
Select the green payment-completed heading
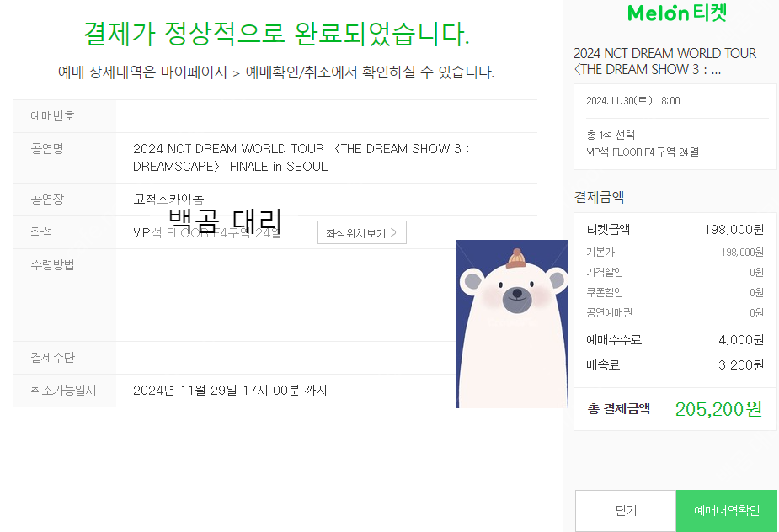276,34
